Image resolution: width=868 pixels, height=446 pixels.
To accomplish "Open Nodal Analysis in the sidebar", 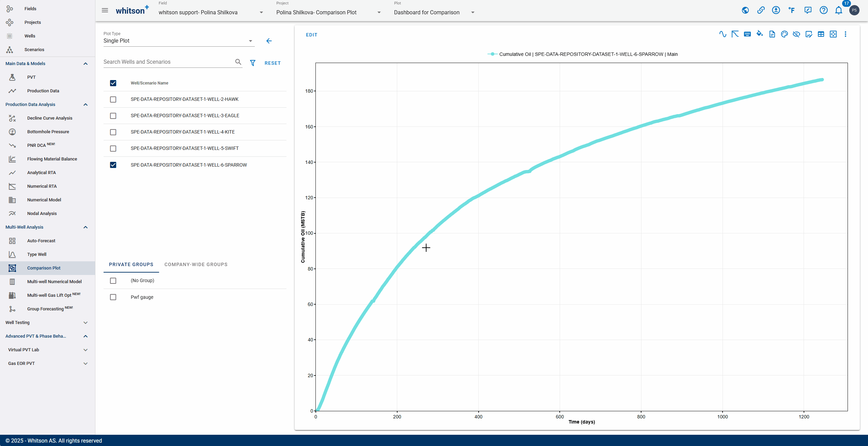I will (x=42, y=214).
